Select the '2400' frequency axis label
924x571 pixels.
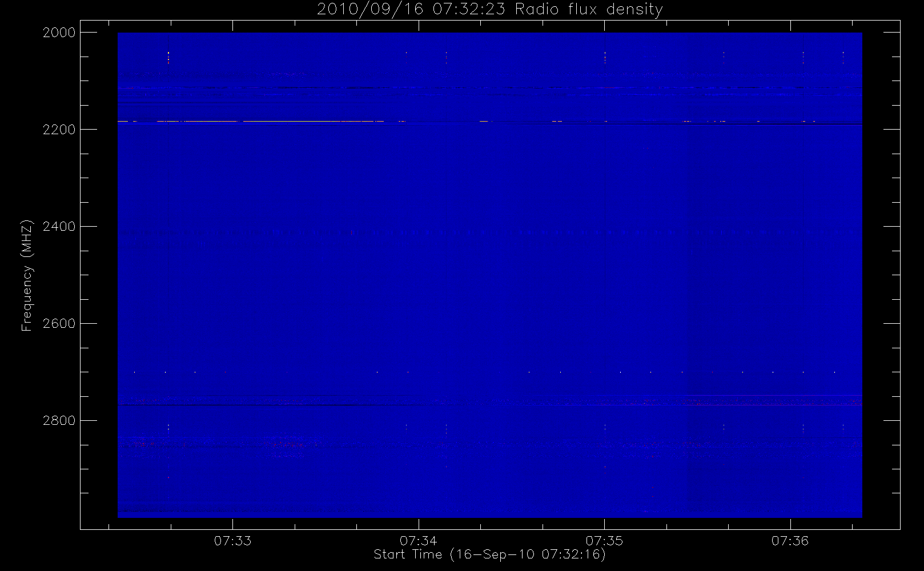pos(59,227)
